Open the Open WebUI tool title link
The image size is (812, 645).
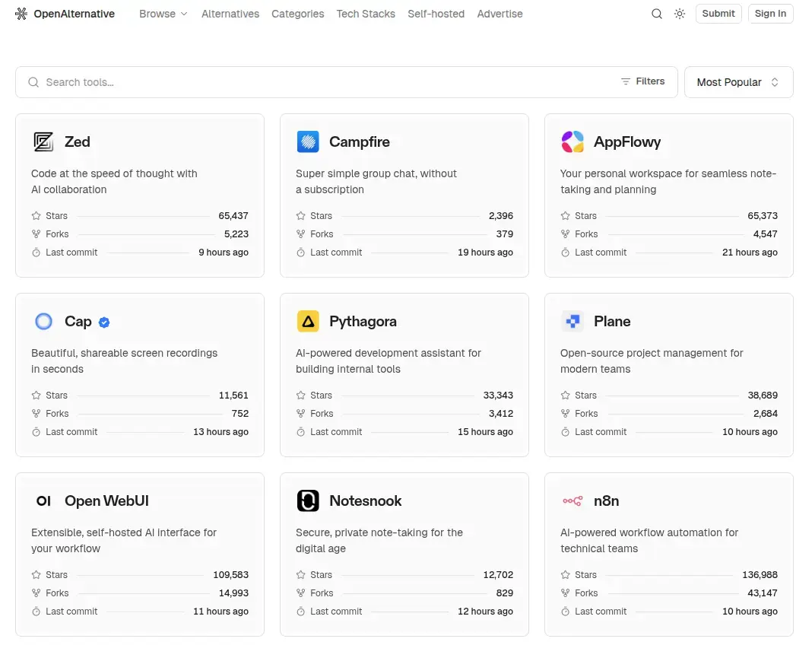pos(106,501)
